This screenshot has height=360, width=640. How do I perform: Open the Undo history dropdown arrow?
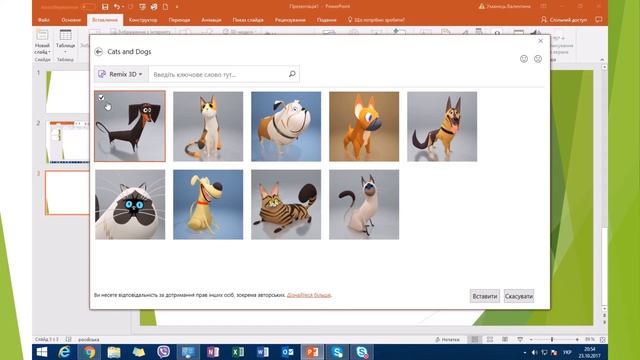[123, 7]
